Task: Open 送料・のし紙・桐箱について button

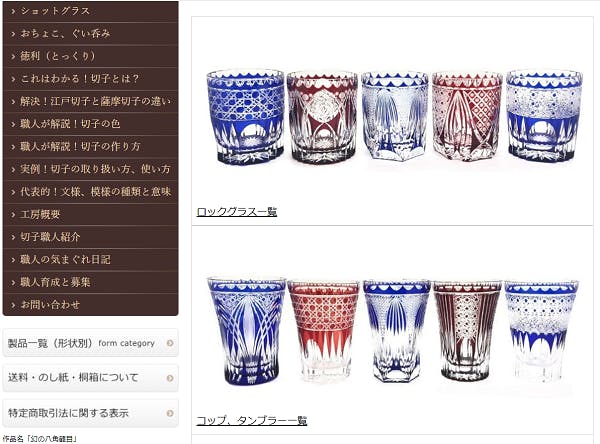Action: click(90, 378)
